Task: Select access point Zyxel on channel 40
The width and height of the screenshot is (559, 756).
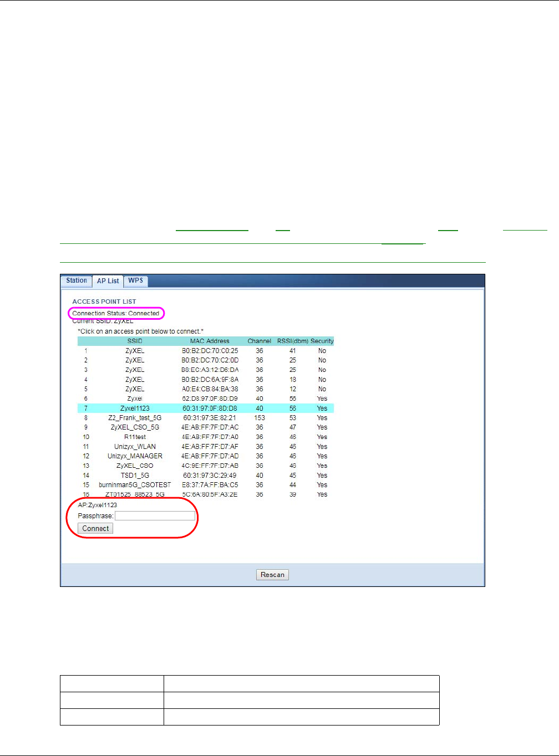Action: click(206, 399)
